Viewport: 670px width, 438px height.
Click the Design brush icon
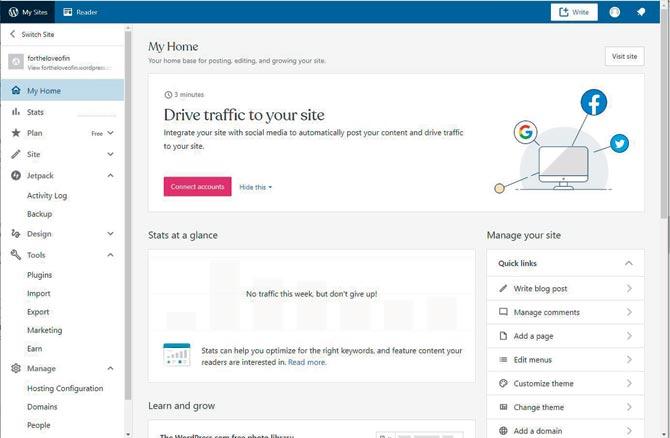16,233
